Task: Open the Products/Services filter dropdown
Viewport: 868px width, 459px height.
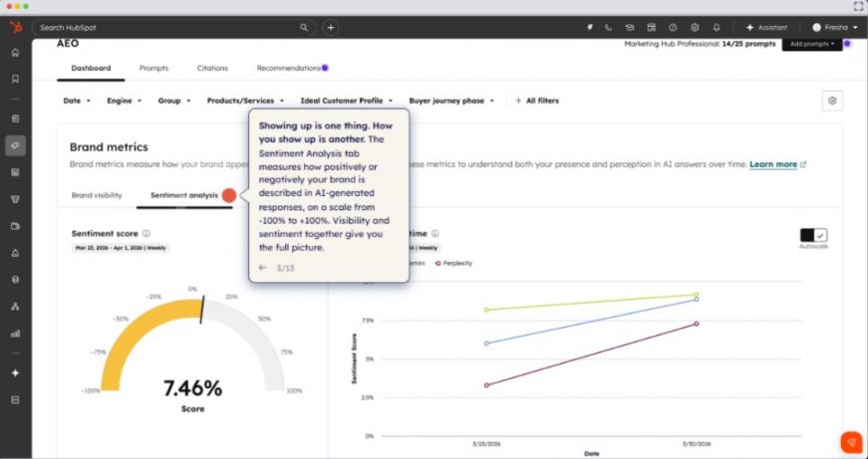Action: (x=245, y=101)
